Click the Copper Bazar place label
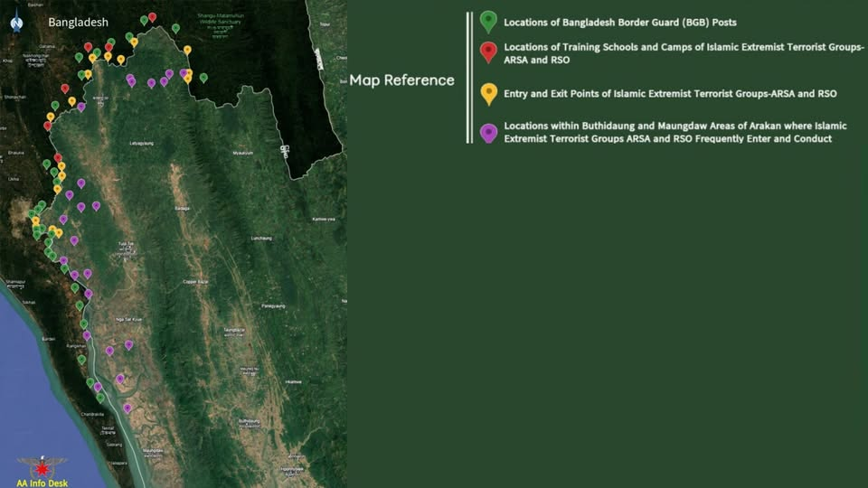The image size is (868, 488). [195, 282]
